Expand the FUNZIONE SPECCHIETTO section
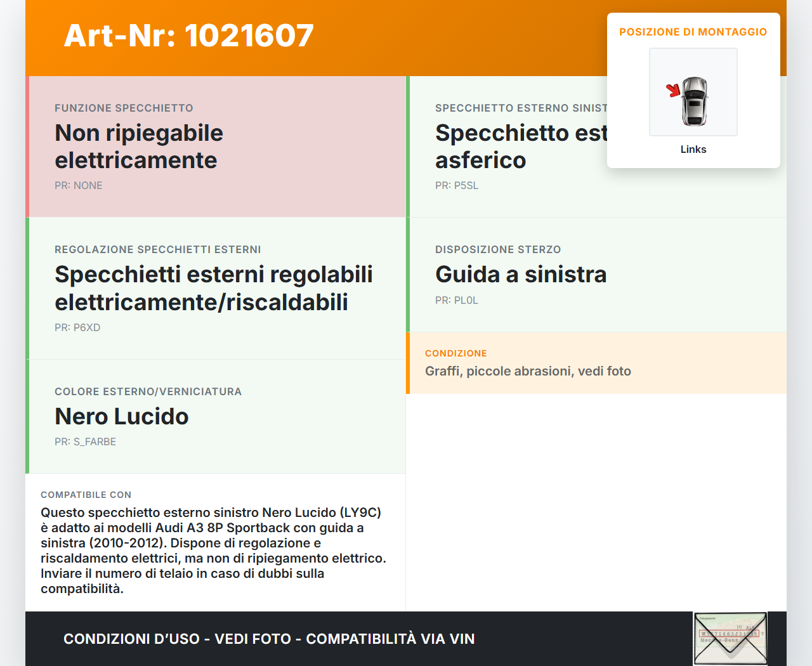This screenshot has height=666, width=812. [124, 108]
